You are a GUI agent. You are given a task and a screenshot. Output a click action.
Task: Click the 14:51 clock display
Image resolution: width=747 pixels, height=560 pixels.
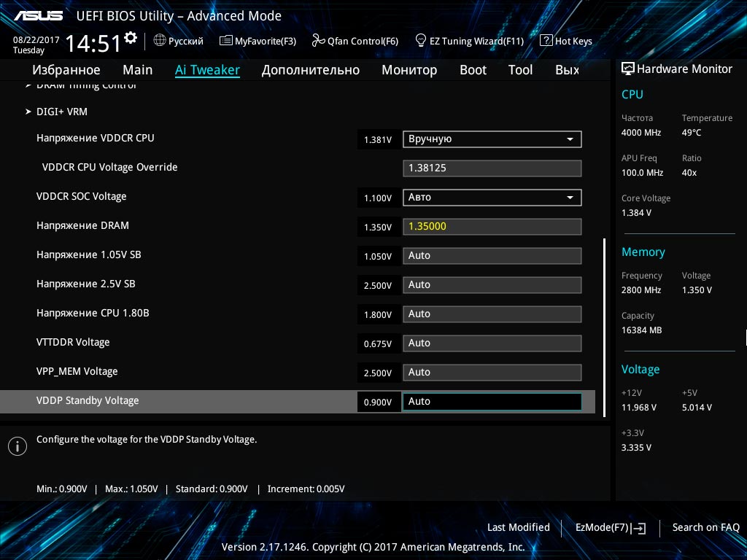click(x=93, y=44)
